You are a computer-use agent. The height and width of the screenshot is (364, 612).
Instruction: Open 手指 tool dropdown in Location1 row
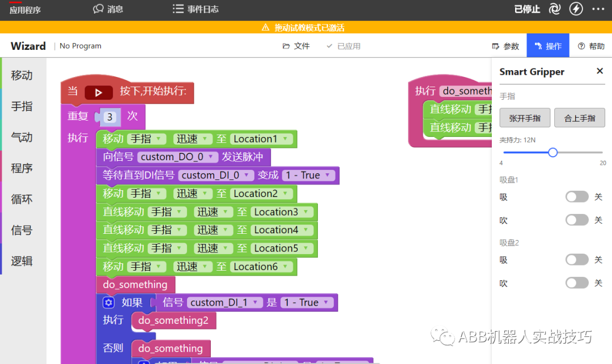tap(146, 139)
